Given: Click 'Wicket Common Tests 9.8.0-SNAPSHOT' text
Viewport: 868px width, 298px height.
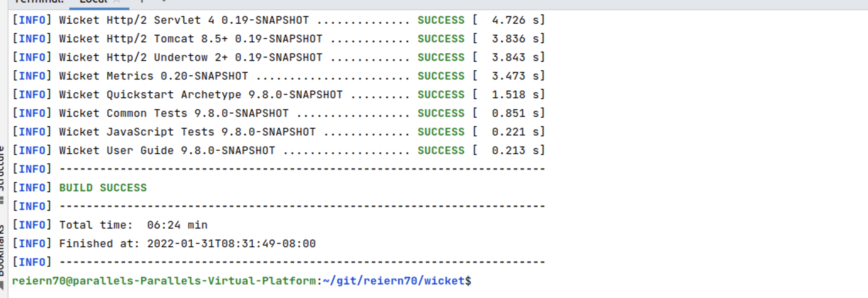Looking at the screenshot, I should coord(174,113).
